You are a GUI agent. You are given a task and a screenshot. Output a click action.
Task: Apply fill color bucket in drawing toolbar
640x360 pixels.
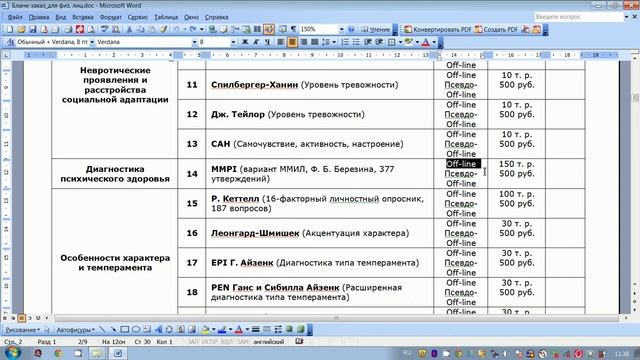[x=205, y=330]
